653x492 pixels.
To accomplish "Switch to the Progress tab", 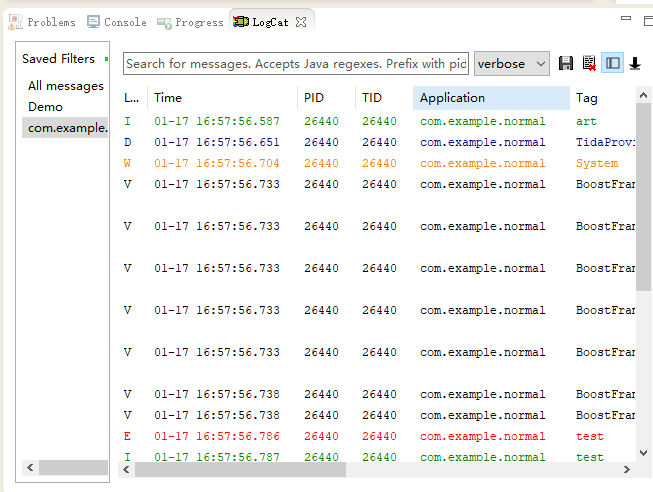I will tap(190, 22).
